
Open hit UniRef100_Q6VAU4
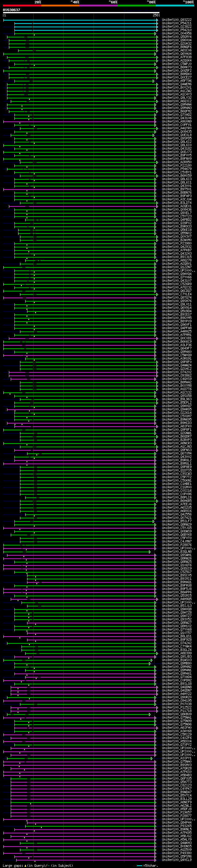point(177,54)
